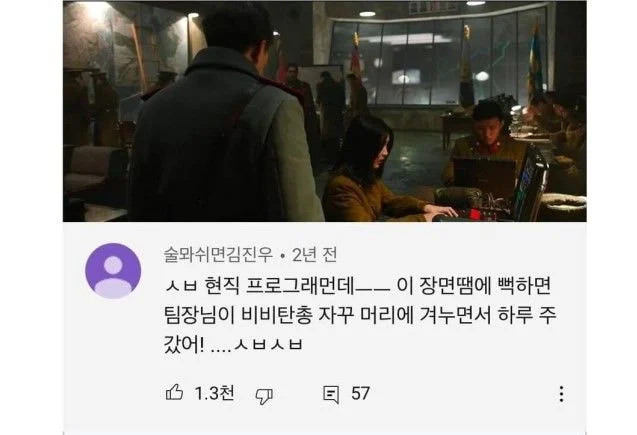Open the commenter name 술마쉬면김진우
637x435 pixels.
tap(218, 255)
